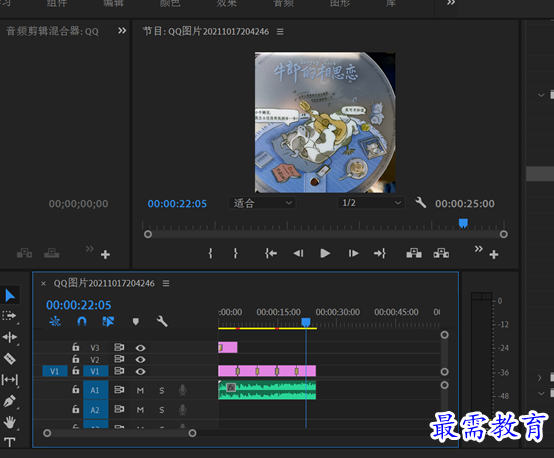The image size is (554, 458).
Task: Select the Razor tool
Action: pyautogui.click(x=10, y=359)
